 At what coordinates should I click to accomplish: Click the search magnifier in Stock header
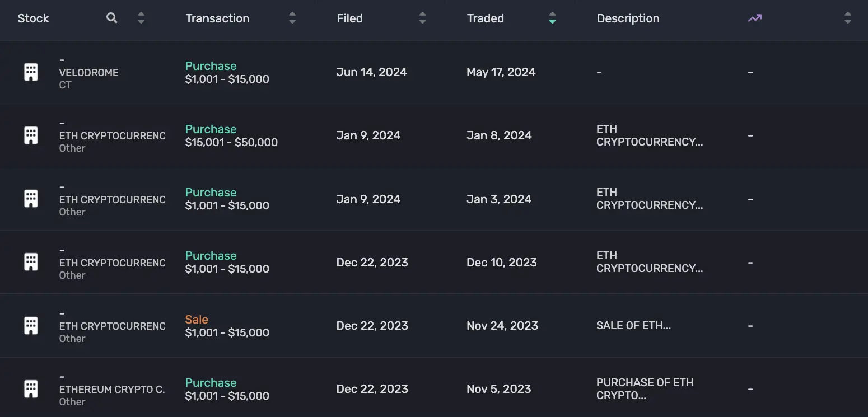coord(112,18)
